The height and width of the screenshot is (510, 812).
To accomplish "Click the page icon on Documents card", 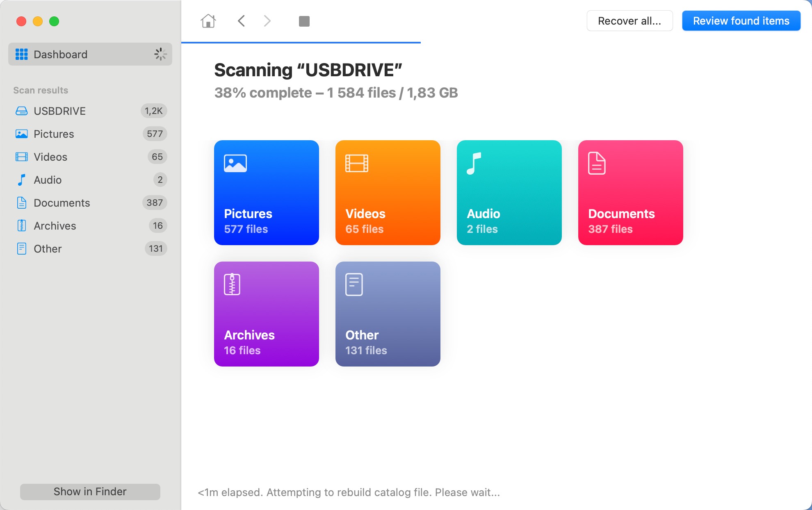I will tap(597, 163).
